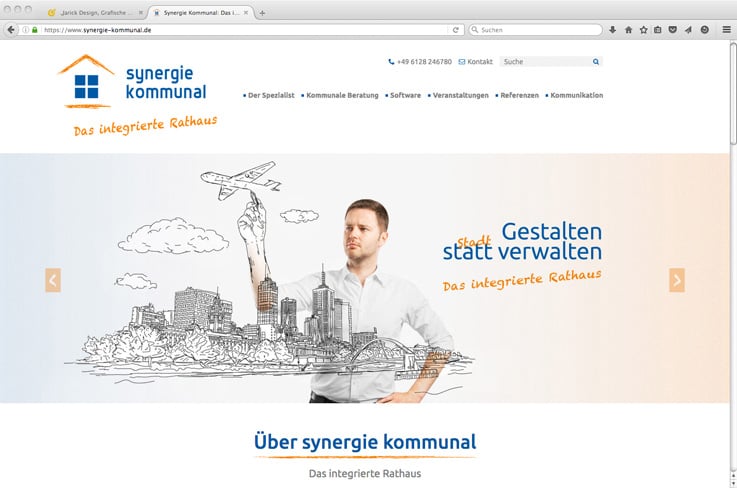Close the Synergie Kommunal tab
The width and height of the screenshot is (737, 495).
coord(246,13)
